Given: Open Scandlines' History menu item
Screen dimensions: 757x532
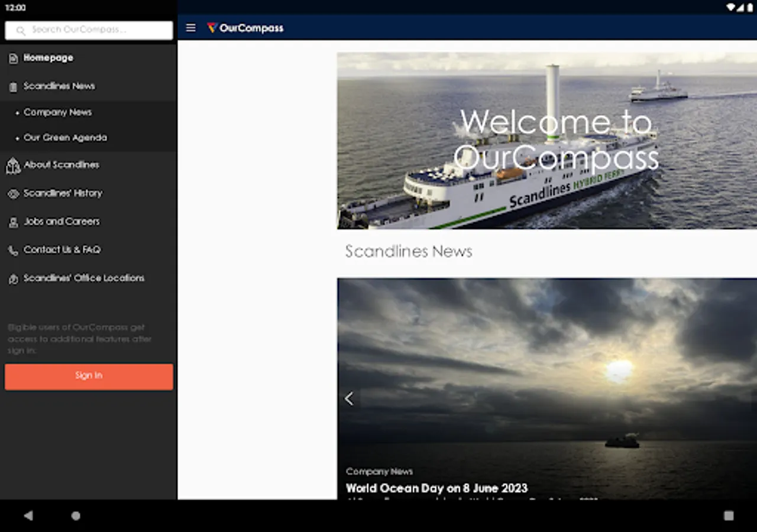Looking at the screenshot, I should click(x=89, y=193).
